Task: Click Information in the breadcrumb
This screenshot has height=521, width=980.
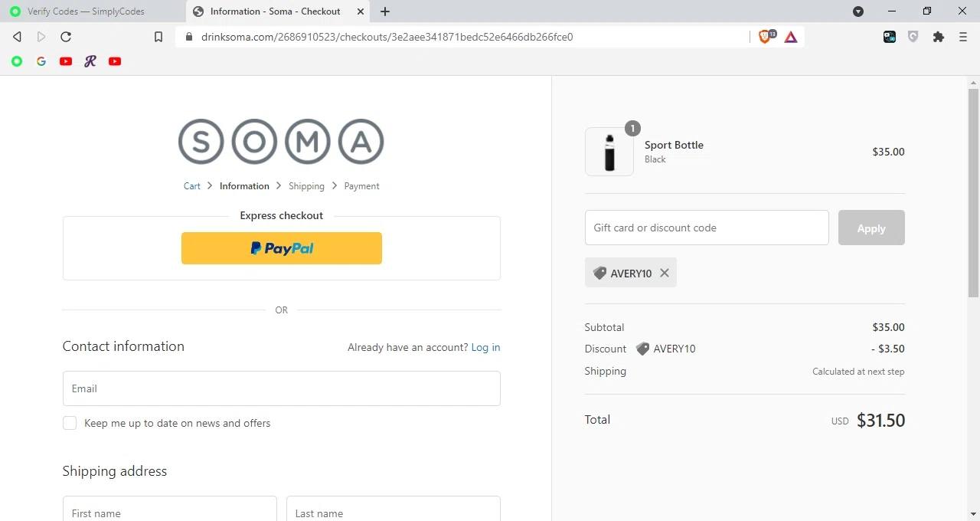Action: pos(244,186)
